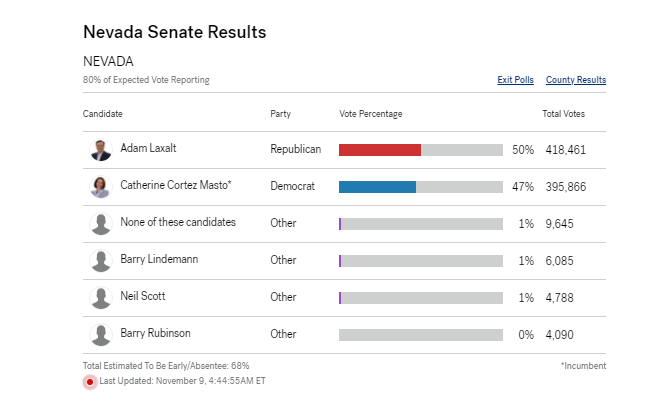Image resolution: width=660 pixels, height=412 pixels.
Task: Open the Exit Polls link
Action: coord(515,80)
